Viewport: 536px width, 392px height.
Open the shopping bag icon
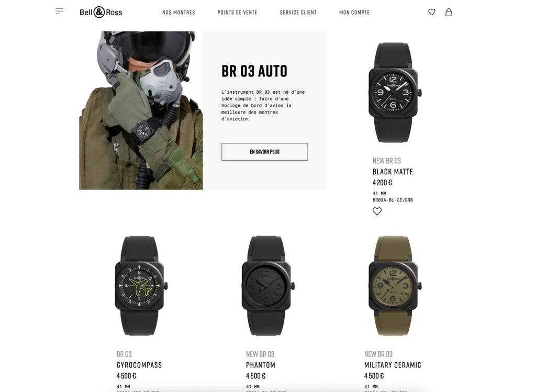click(x=449, y=13)
